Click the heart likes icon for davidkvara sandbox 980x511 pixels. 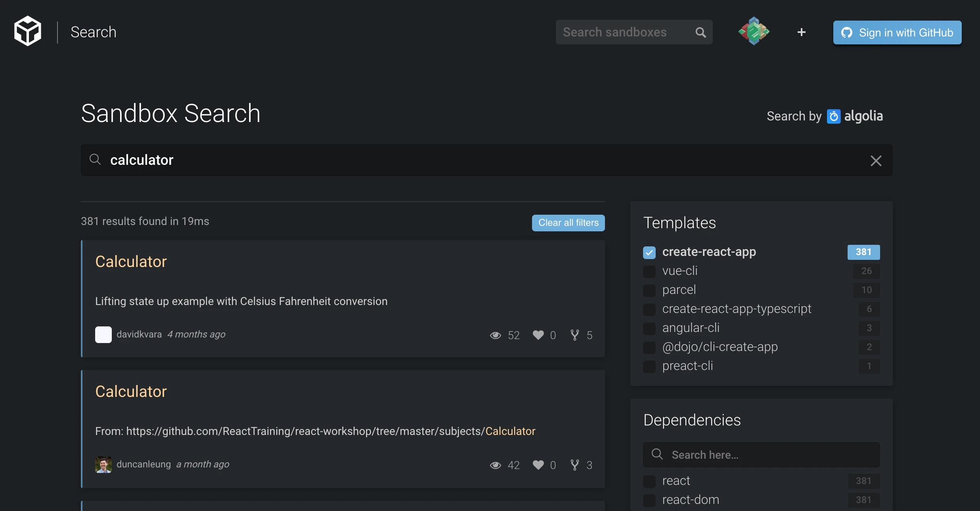point(538,335)
